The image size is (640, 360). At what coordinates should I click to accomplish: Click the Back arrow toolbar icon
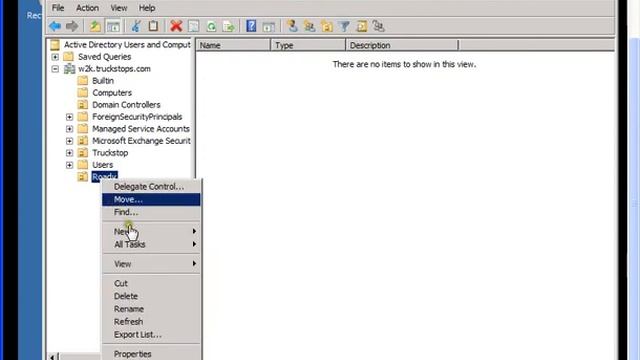click(55, 27)
